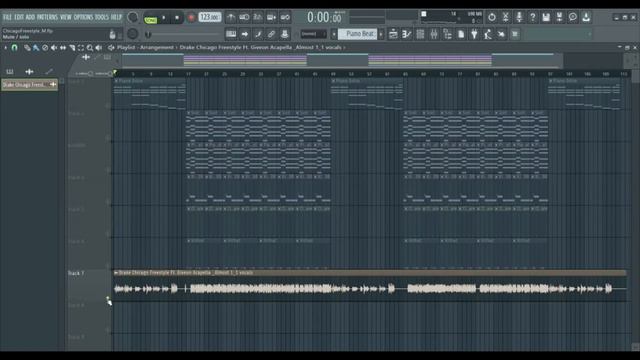Image resolution: width=640 pixels, height=360 pixels.
Task: Click the arrow right of Piano Beat
Action: [381, 34]
